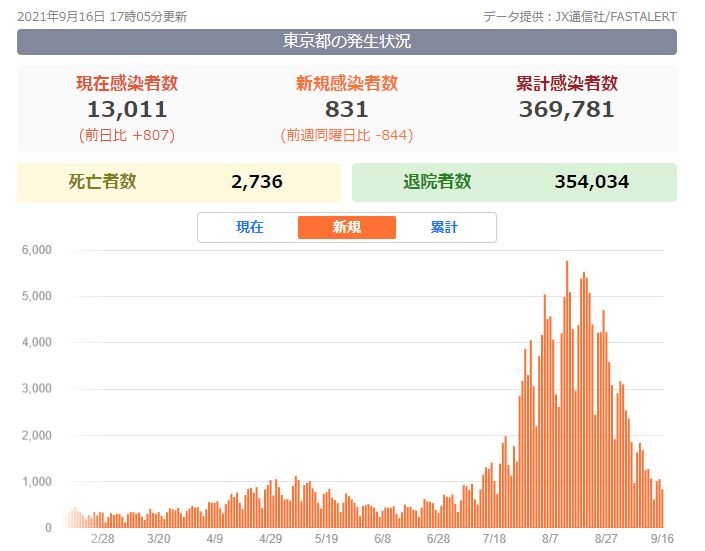Click the 5/19 x-axis date label
705x551 pixels.
(x=326, y=539)
